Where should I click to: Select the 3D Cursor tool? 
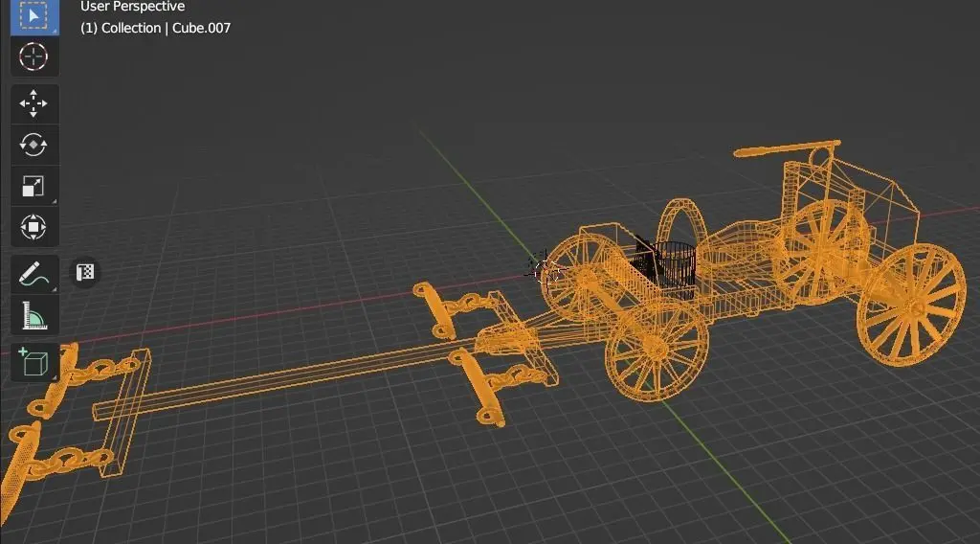tap(34, 57)
